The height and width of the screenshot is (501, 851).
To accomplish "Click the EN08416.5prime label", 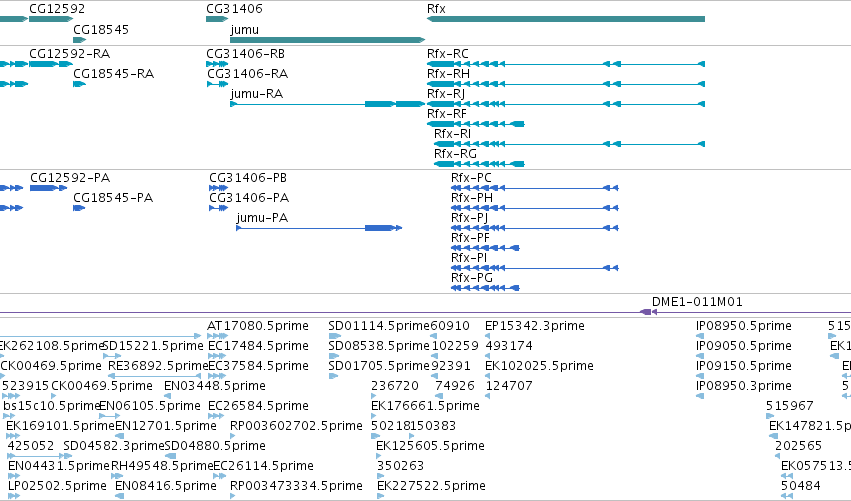I will coord(166,486).
